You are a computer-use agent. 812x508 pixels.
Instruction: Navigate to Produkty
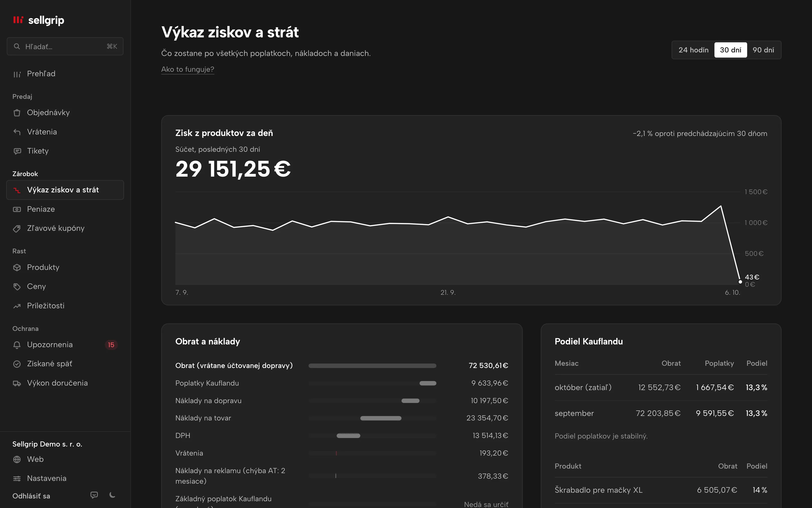(x=65, y=267)
